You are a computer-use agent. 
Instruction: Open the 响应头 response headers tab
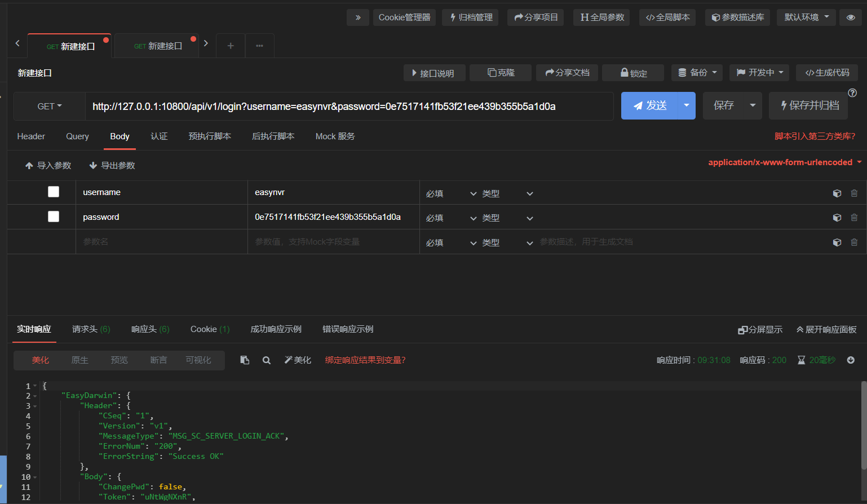[x=150, y=329]
